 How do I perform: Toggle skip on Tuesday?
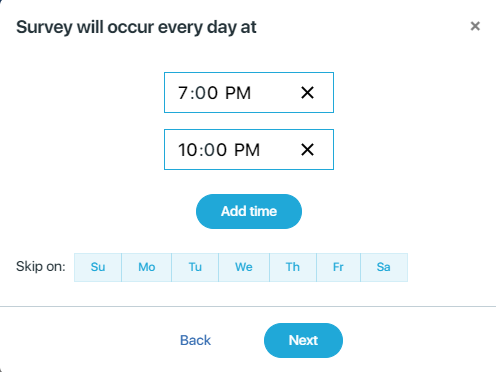(x=195, y=267)
